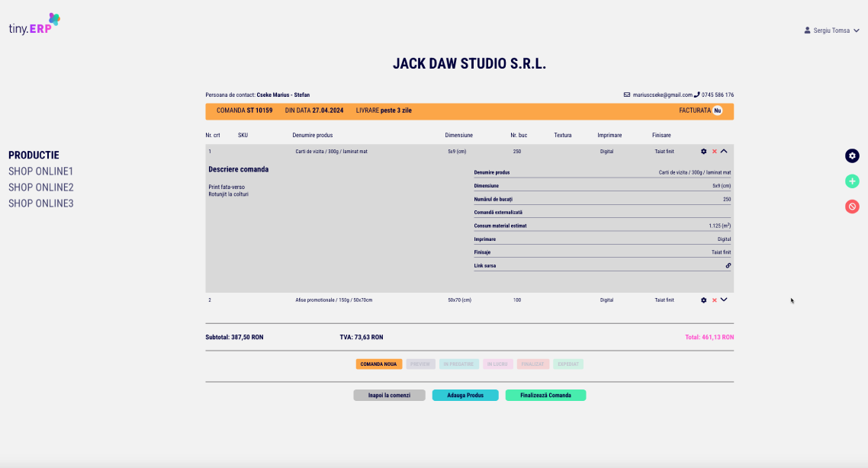Click the Dimensiune column header
Image resolution: width=868 pixels, height=468 pixels.
coord(459,136)
